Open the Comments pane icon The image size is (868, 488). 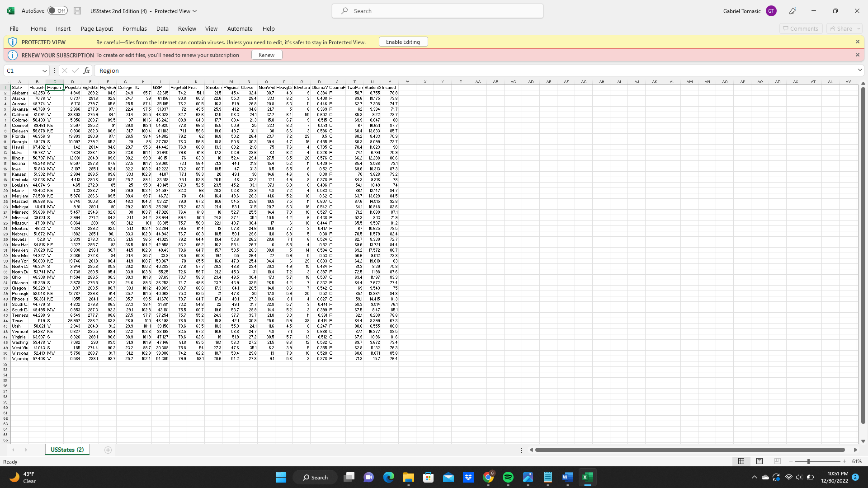click(x=801, y=28)
